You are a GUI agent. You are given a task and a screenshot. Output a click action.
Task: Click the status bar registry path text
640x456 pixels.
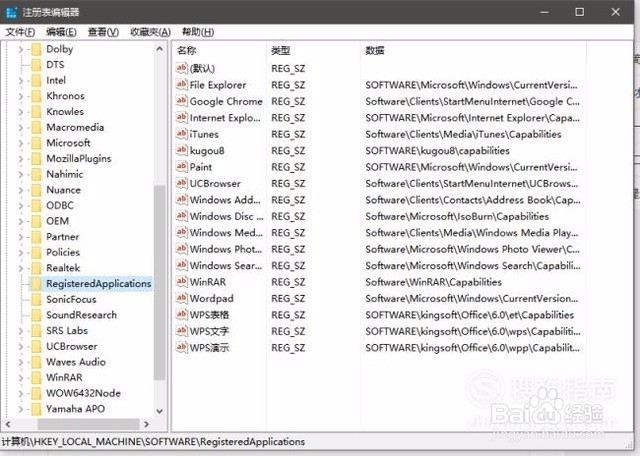coord(153,442)
